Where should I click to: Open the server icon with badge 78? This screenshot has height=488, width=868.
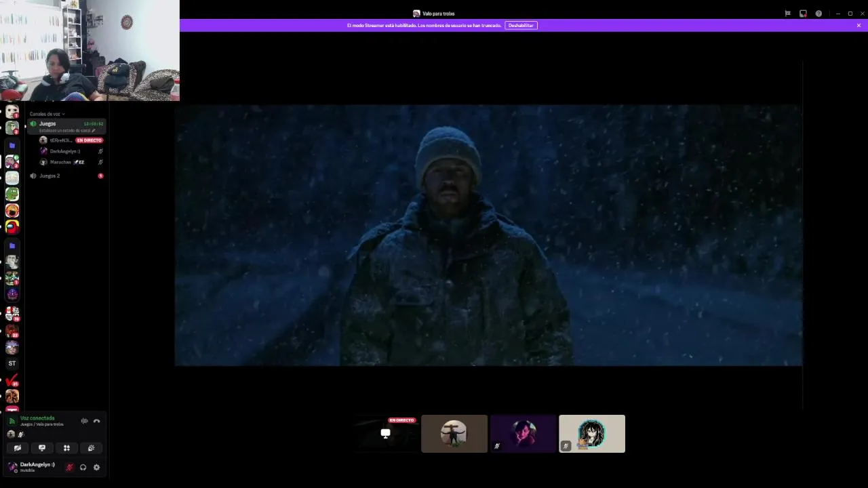click(x=12, y=313)
